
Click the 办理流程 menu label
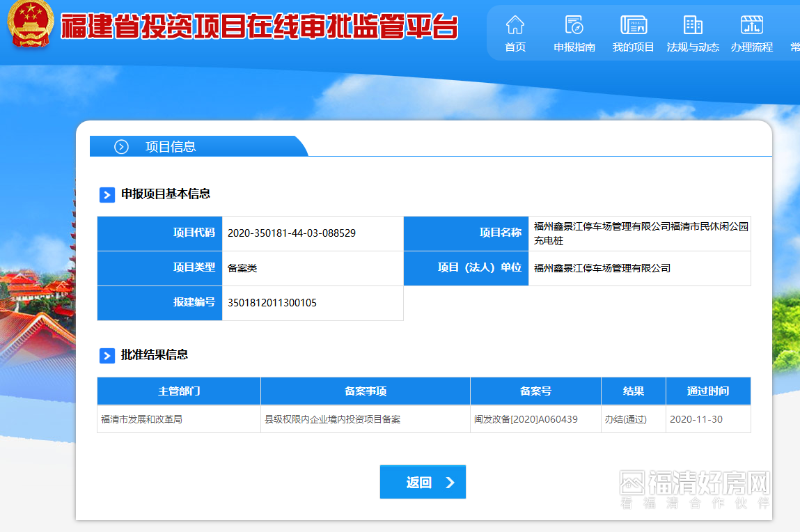point(751,47)
